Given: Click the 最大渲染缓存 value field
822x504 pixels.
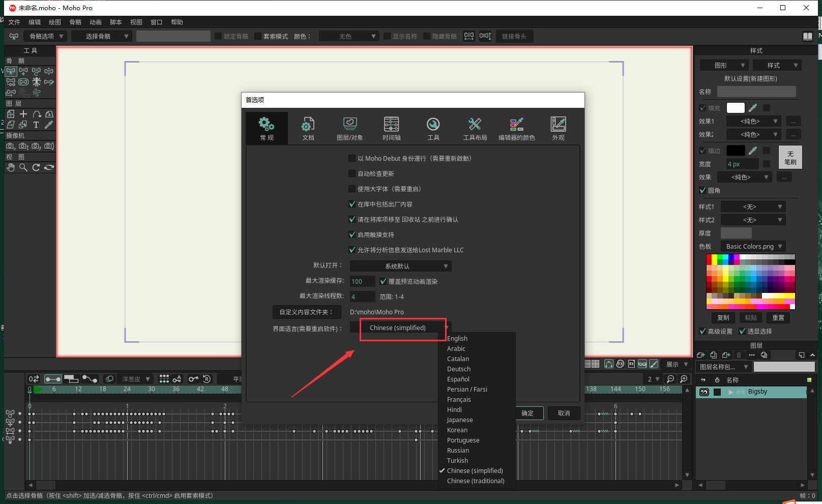Looking at the screenshot, I should coord(362,281).
